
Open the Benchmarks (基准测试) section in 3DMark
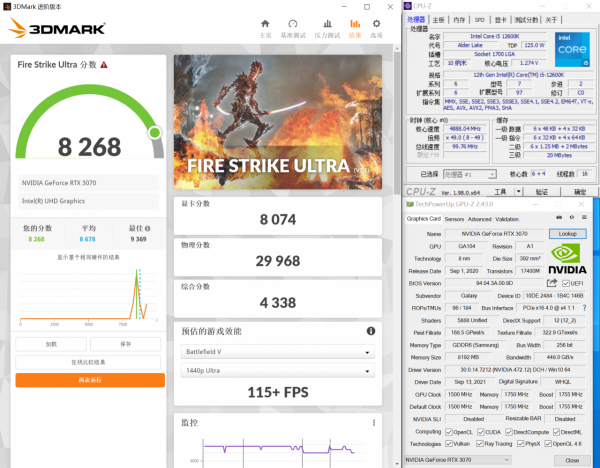[293, 29]
